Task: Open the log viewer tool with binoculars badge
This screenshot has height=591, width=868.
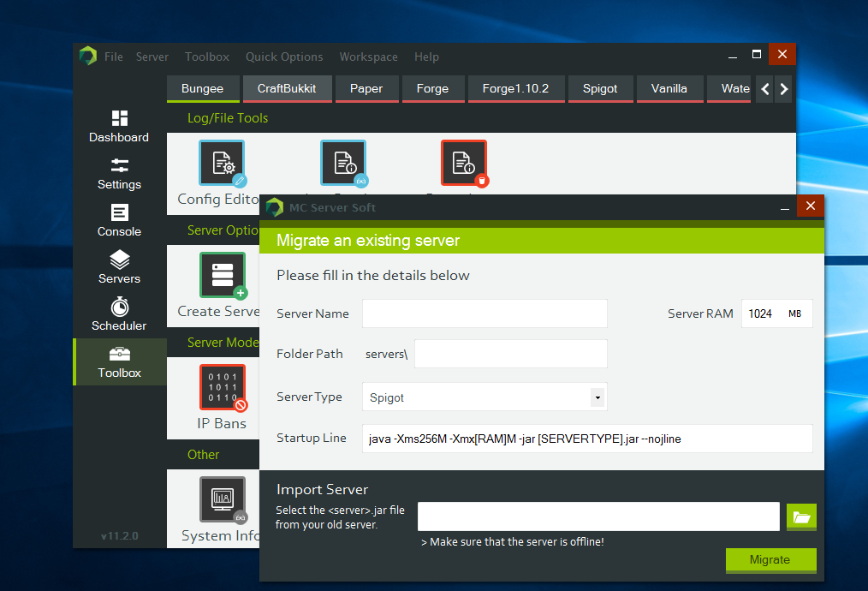Action: point(342,163)
